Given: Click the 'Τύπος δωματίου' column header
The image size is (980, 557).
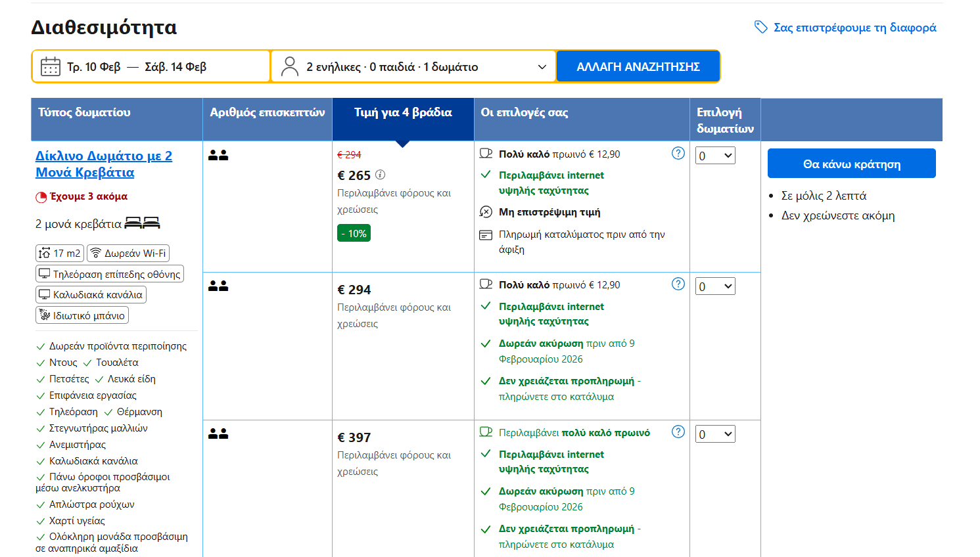Looking at the screenshot, I should click(x=84, y=112).
